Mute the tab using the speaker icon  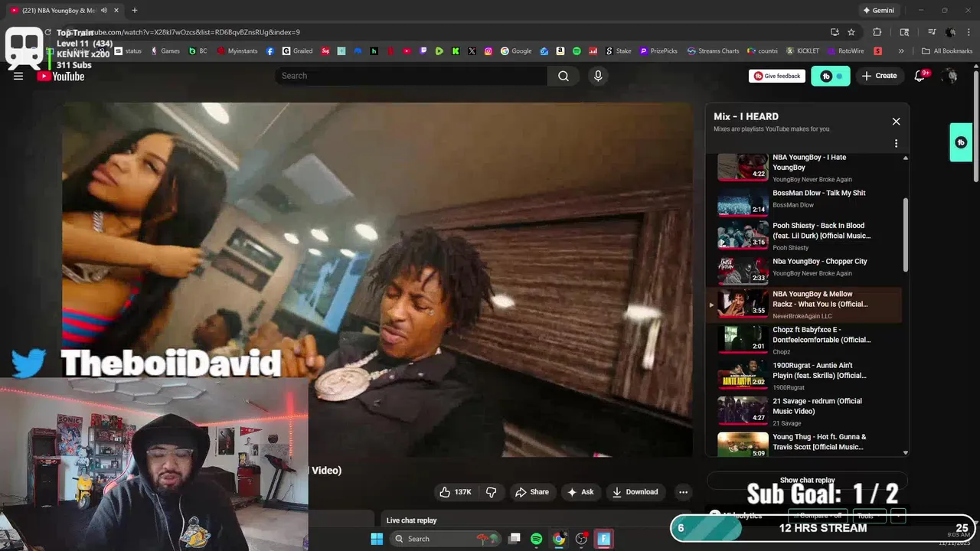[104, 10]
